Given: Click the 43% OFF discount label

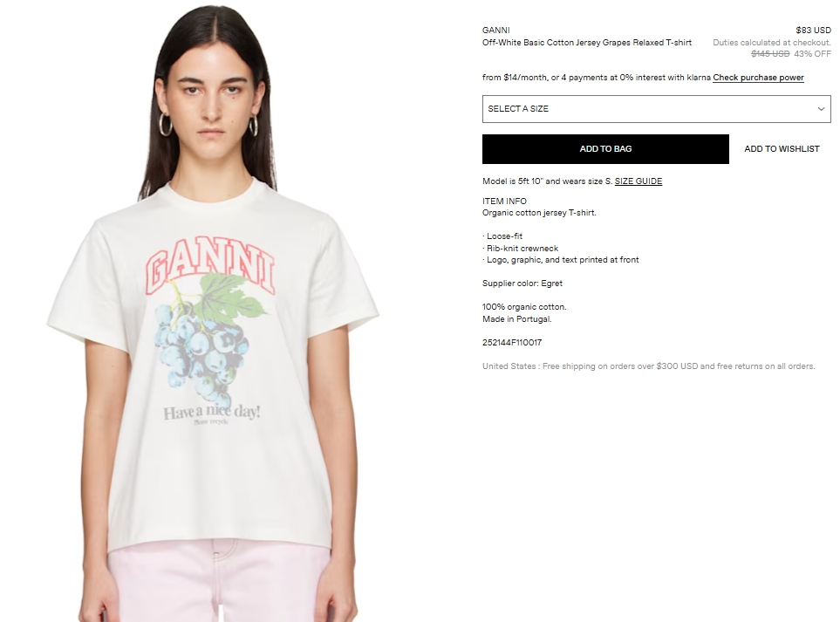Looking at the screenshot, I should (813, 53).
